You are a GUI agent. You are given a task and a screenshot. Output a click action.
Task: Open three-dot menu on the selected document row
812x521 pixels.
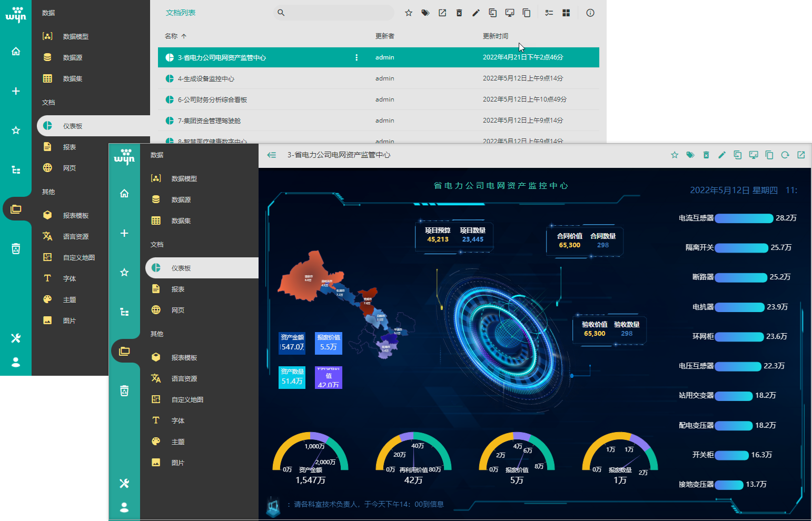[x=357, y=57]
